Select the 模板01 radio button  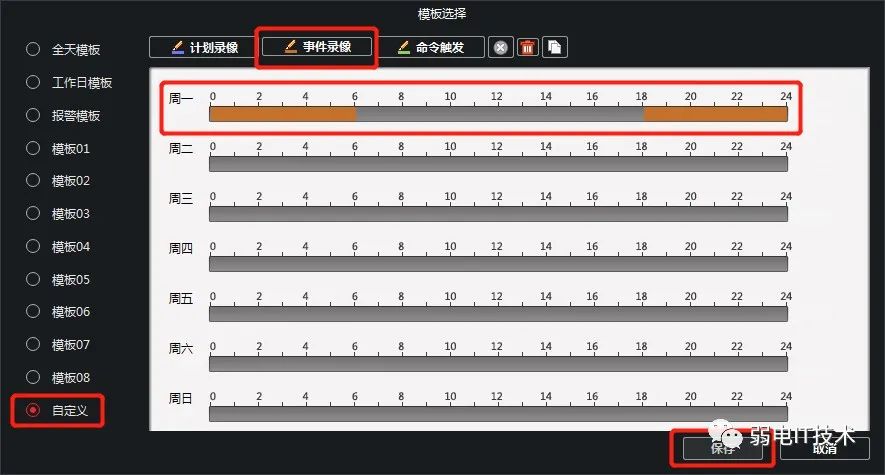[33, 148]
